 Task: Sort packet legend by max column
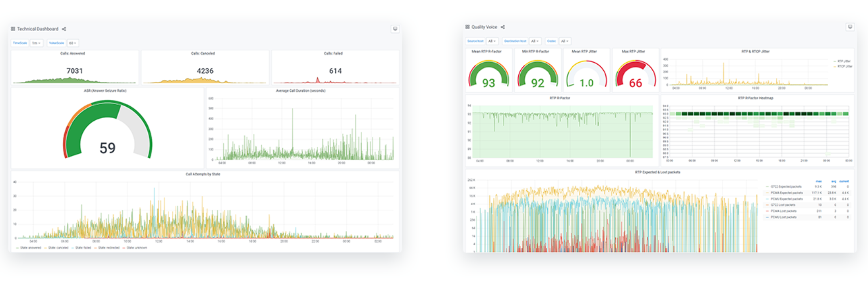819,181
